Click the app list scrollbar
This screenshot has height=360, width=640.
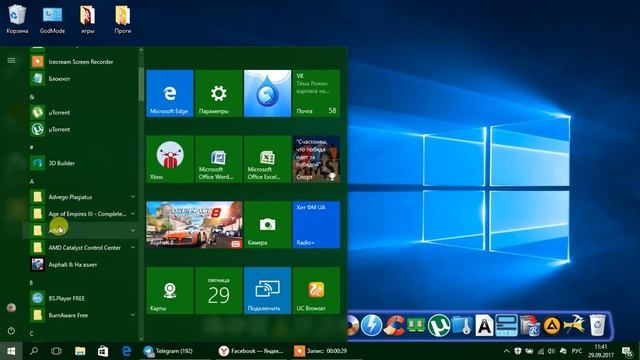pos(141,84)
